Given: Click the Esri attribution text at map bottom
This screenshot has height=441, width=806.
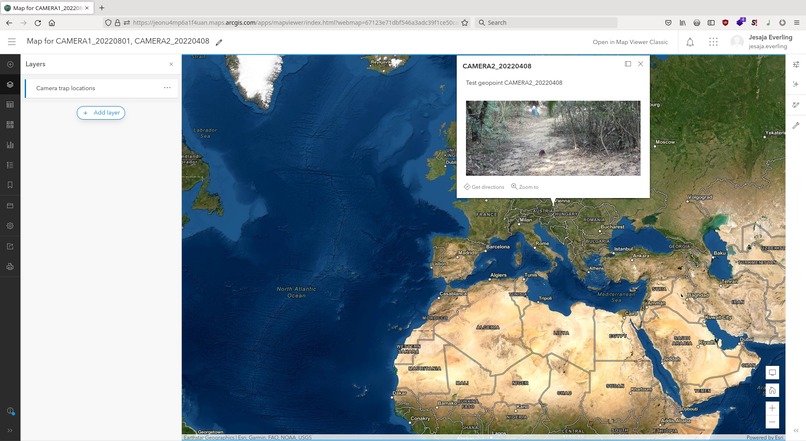Looking at the screenshot, I should point(247,438).
